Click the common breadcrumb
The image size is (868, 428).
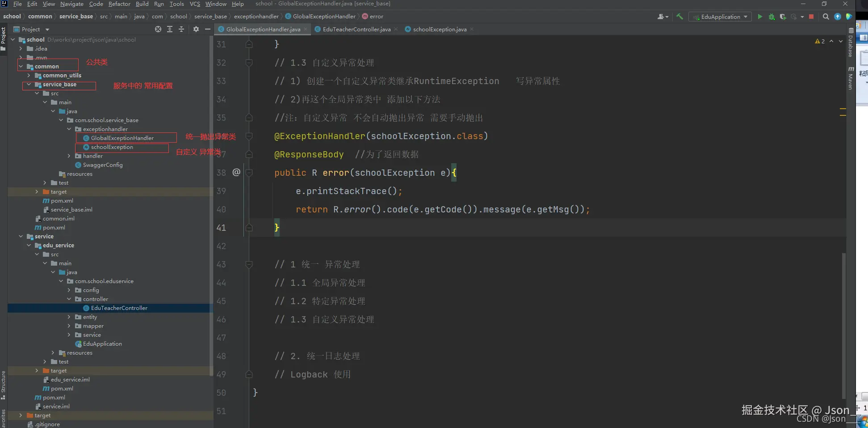point(40,17)
